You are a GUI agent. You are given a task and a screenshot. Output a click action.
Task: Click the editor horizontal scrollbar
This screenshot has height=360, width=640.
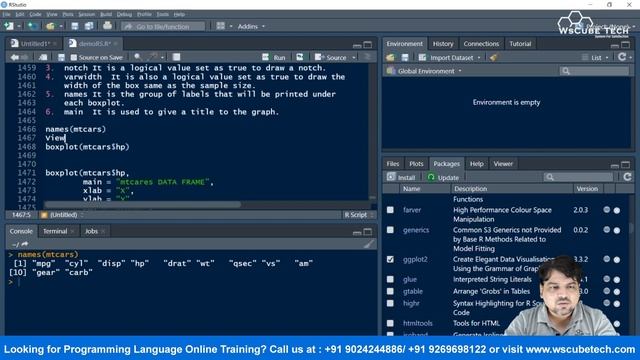click(x=143, y=204)
